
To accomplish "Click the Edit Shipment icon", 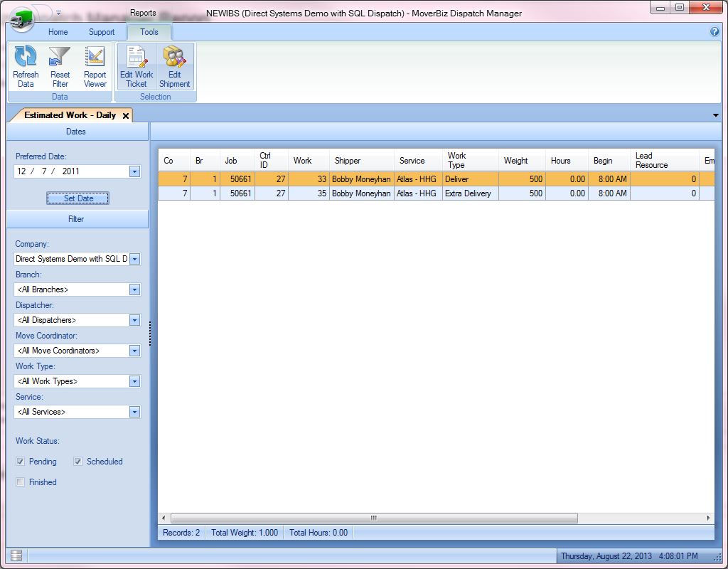I will [174, 57].
